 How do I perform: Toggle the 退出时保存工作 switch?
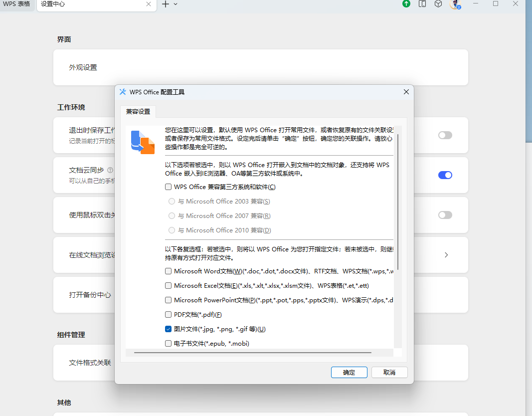point(445,135)
